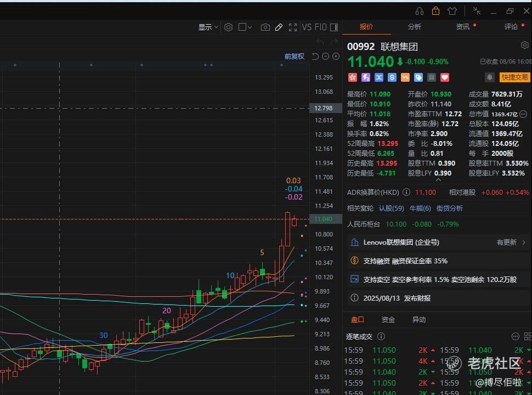Reset chart view with the curved arrow

coord(315,57)
